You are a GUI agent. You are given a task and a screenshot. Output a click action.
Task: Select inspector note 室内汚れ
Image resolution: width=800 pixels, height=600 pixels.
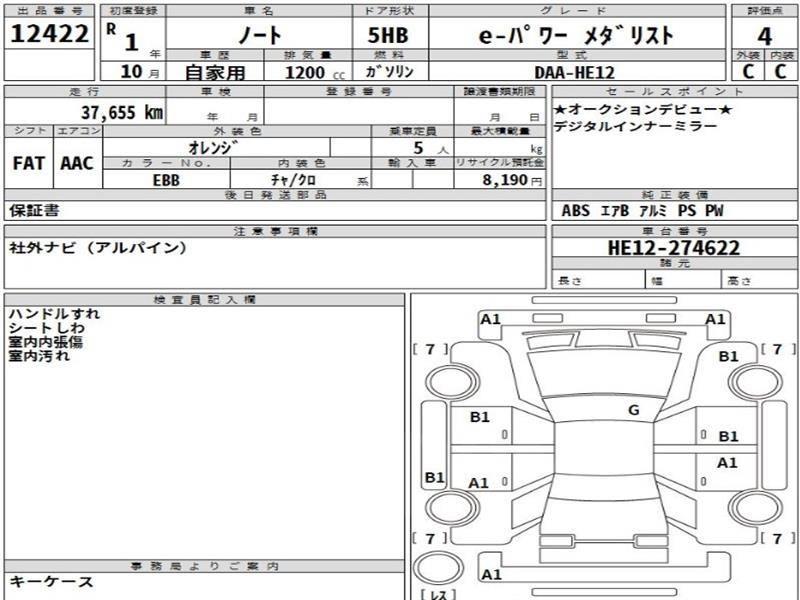click(x=39, y=356)
